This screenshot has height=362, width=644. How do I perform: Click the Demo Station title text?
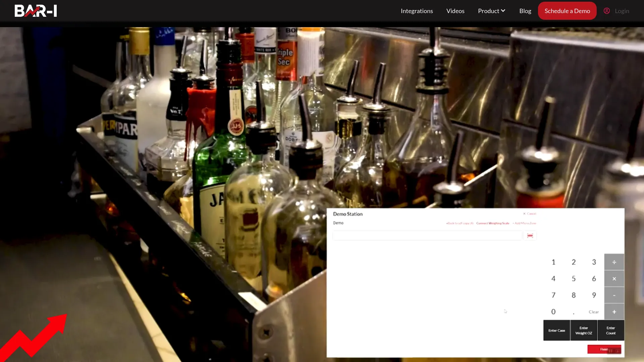348,214
